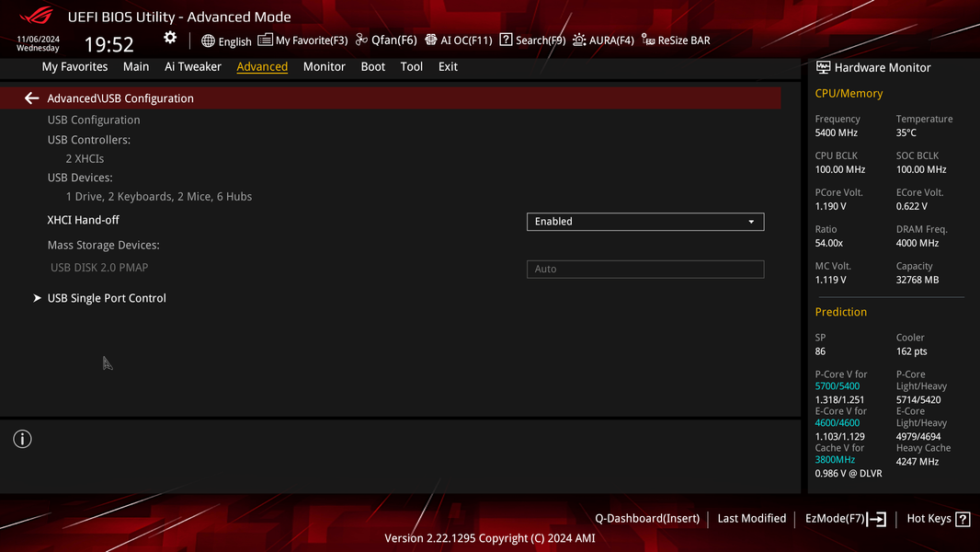This screenshot has height=552, width=980.
Task: Open Qfan(F6) fan control
Action: (386, 40)
